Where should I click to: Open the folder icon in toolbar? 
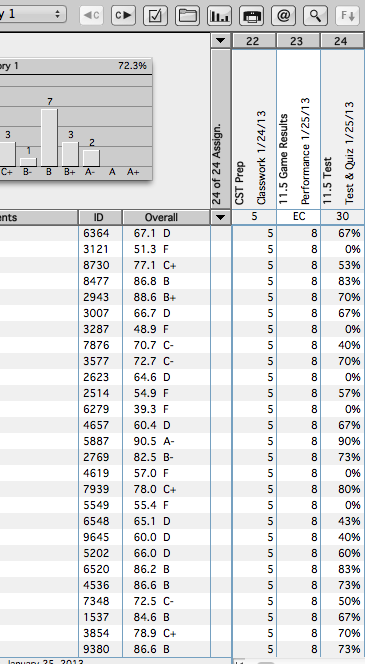[188, 16]
